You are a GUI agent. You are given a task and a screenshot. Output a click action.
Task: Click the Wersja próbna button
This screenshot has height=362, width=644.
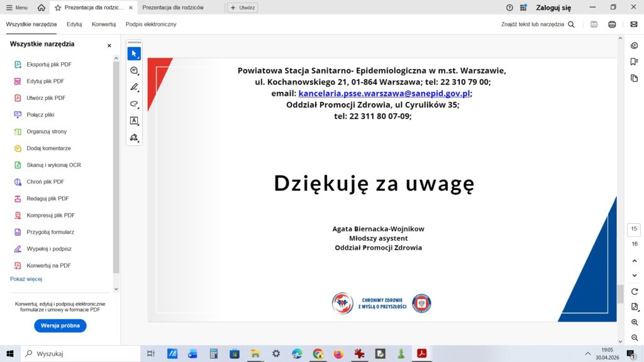[x=60, y=326]
